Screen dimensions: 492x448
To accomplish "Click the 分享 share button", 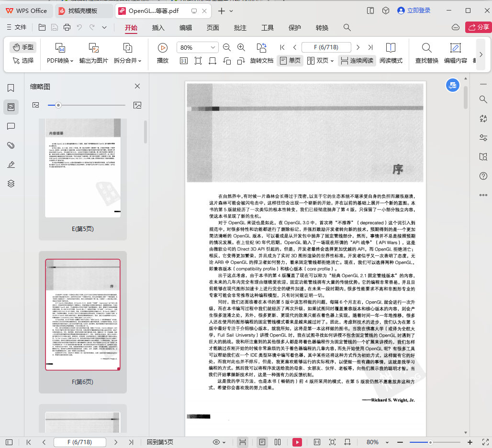I will coord(478,27).
